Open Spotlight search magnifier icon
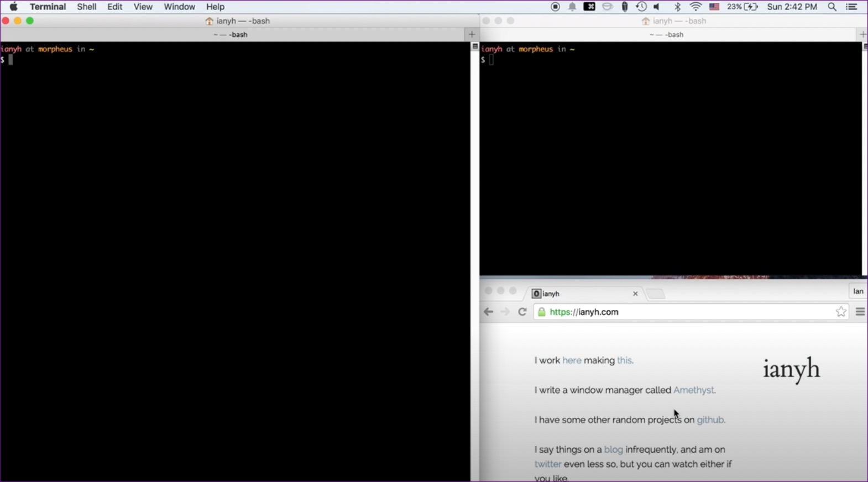This screenshot has width=868, height=482. click(x=832, y=7)
